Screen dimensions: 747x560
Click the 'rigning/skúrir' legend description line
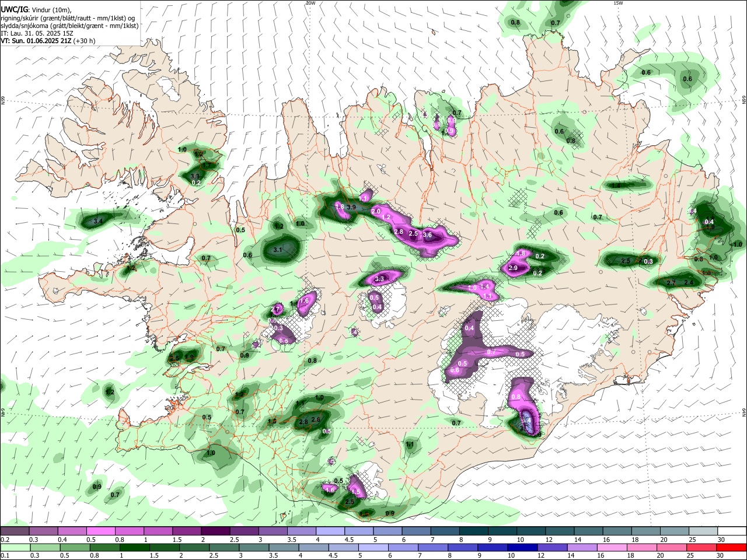(x=67, y=18)
